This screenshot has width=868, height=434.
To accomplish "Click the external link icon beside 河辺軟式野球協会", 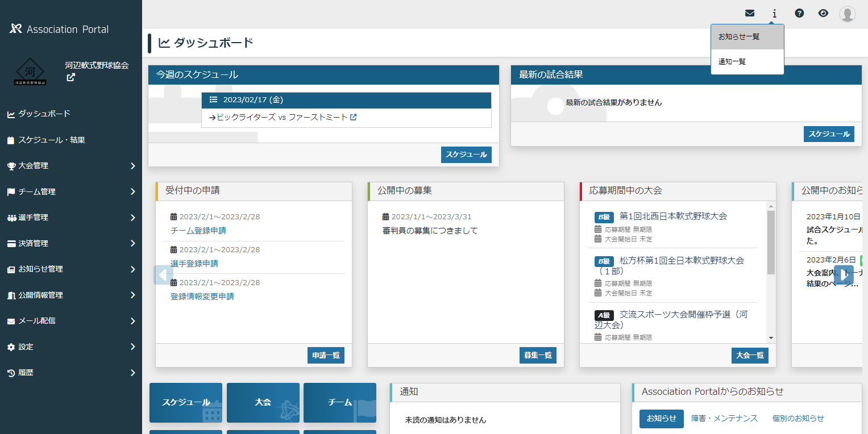I will (x=70, y=77).
